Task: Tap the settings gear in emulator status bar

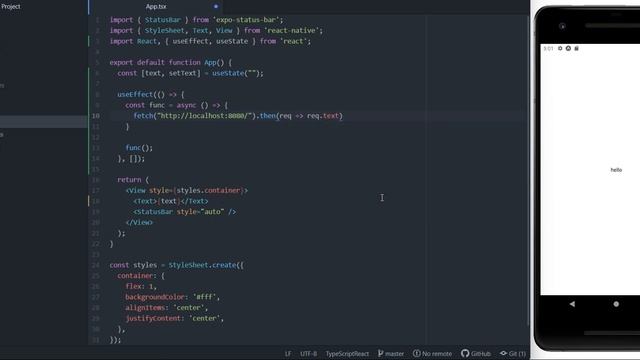Action: point(560,48)
